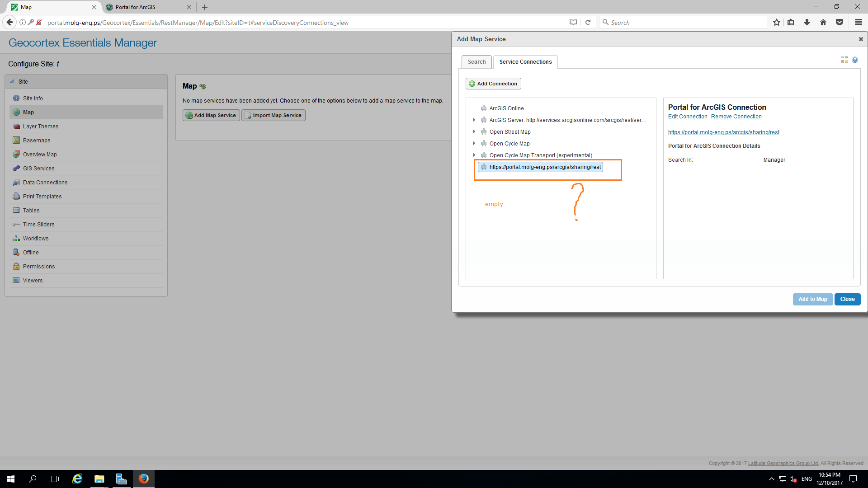Click the browser back button
This screenshot has width=868, height=488.
[9, 22]
